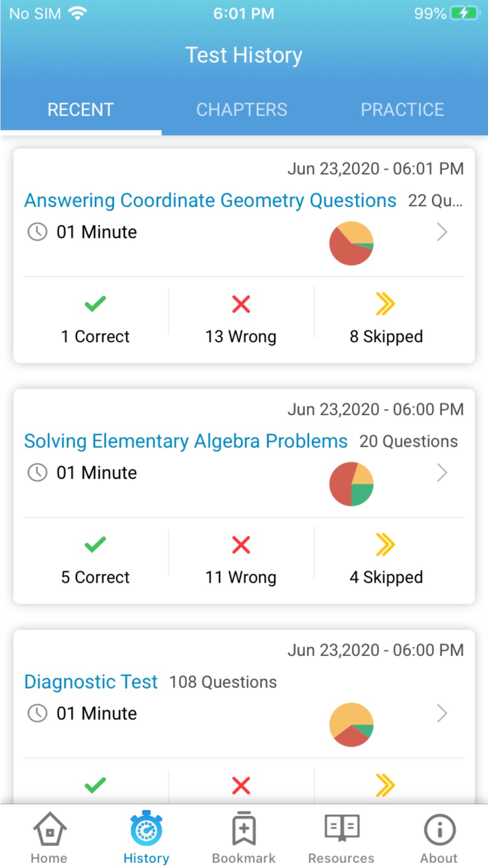Tap the clock icon on Coordinate Geometry card
The image size is (488, 868).
[38, 232]
